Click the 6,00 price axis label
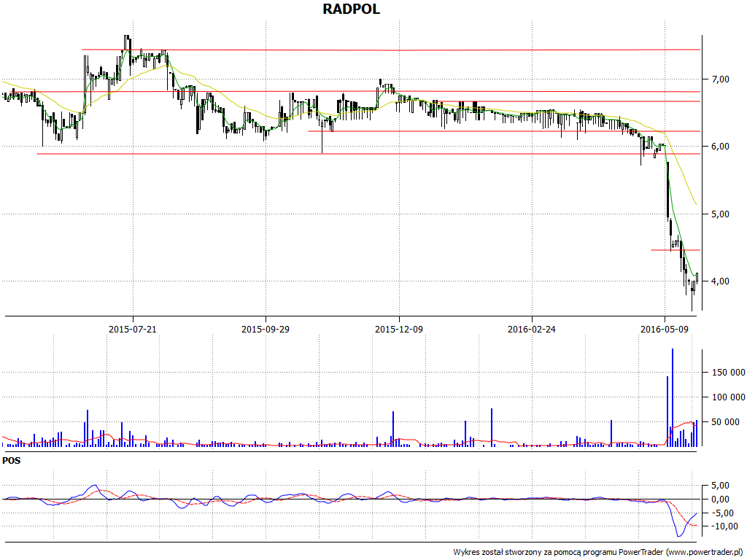This screenshot has height=560, width=747. pos(720,146)
